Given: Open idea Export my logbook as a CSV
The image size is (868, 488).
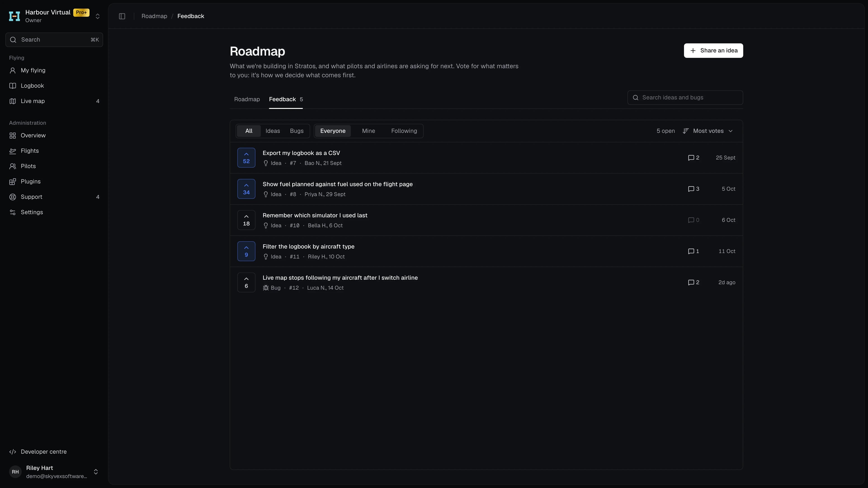Looking at the screenshot, I should [x=301, y=153].
